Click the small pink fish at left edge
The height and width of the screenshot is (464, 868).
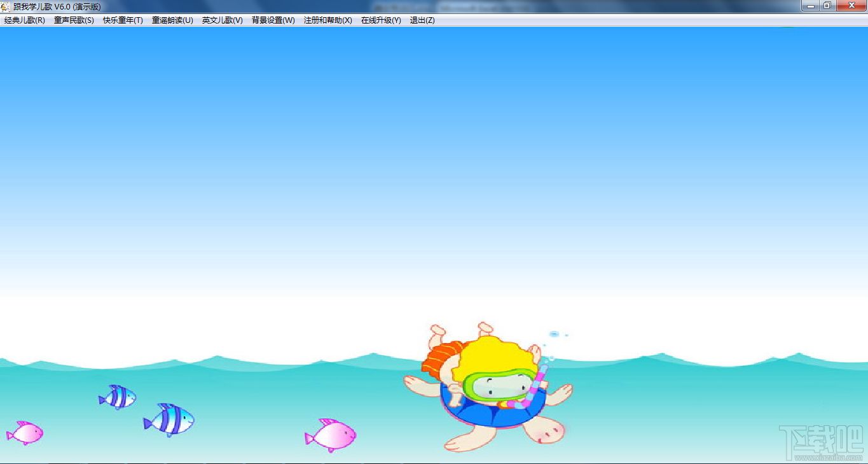pos(25,433)
